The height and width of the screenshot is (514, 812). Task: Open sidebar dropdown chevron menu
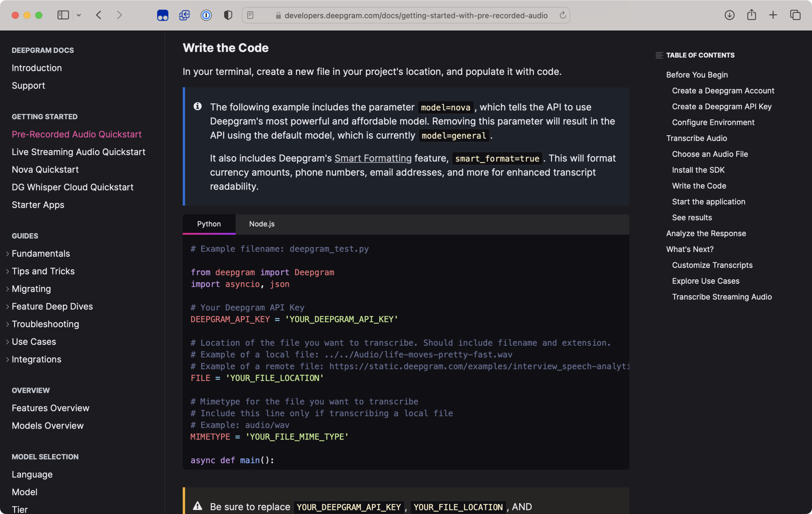coord(79,15)
